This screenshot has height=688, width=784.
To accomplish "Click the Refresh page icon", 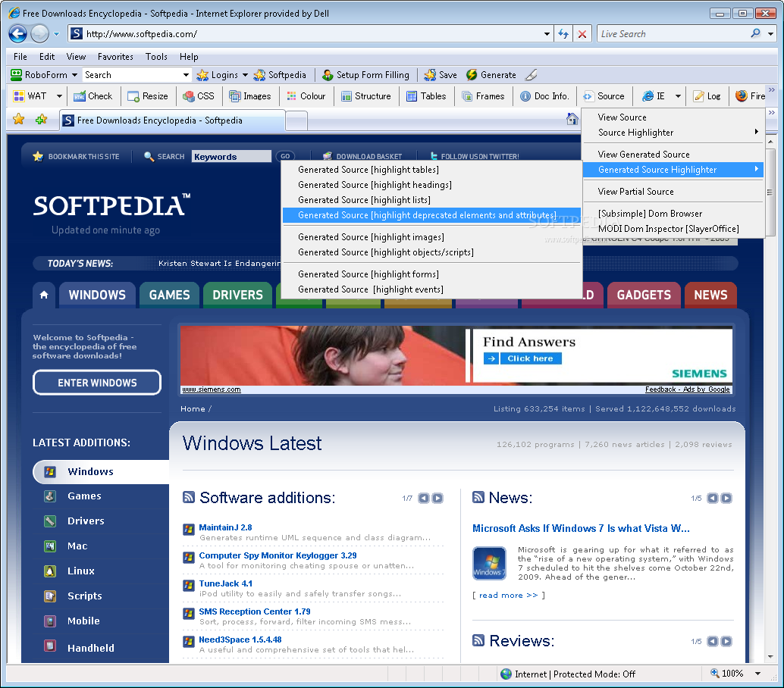I will pyautogui.click(x=563, y=34).
